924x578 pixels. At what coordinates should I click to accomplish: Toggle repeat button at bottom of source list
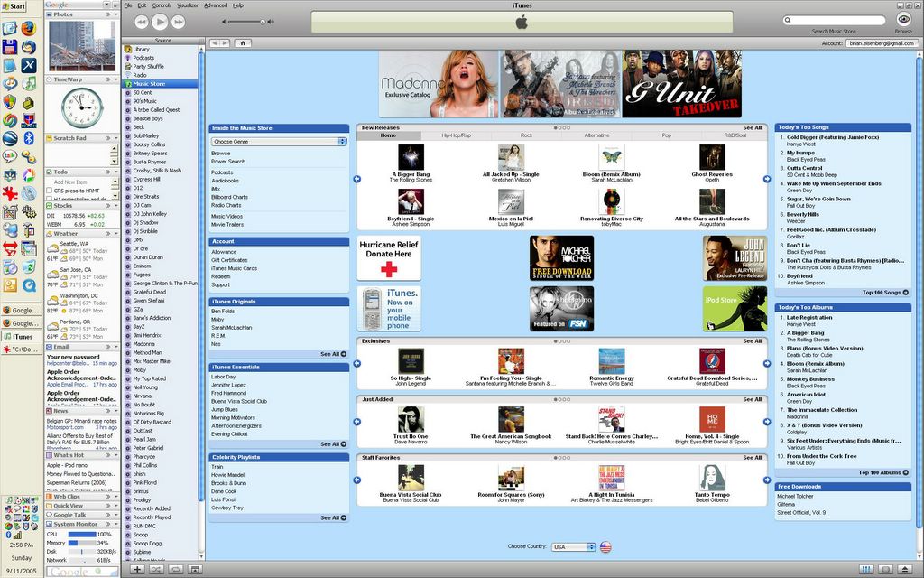(176, 569)
